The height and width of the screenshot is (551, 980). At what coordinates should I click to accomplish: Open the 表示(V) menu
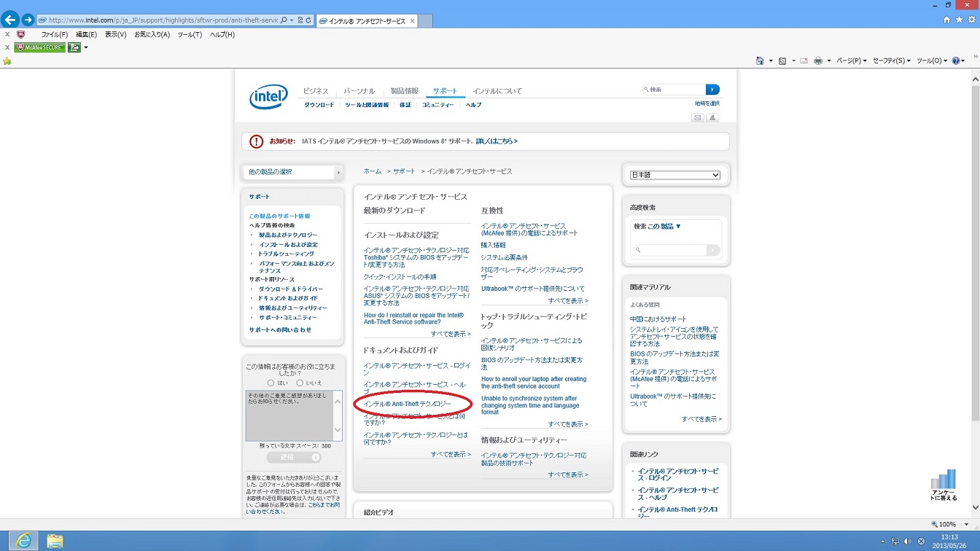[115, 34]
